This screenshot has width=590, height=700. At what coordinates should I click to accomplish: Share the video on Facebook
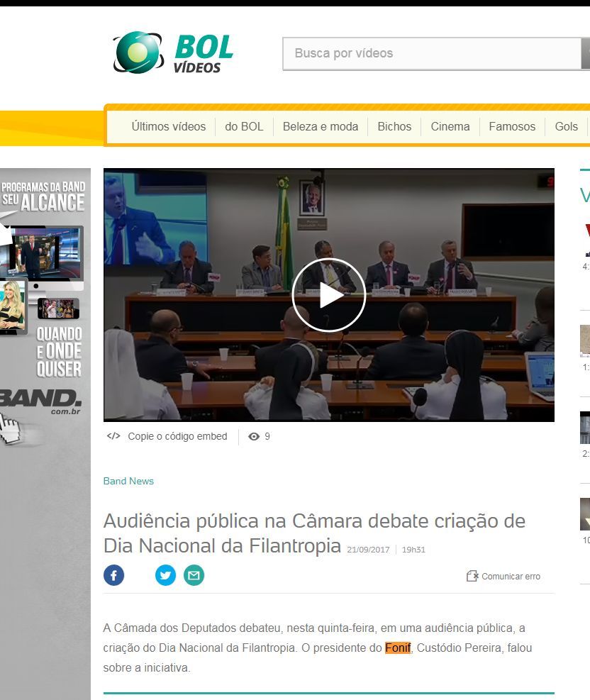pos(114,575)
